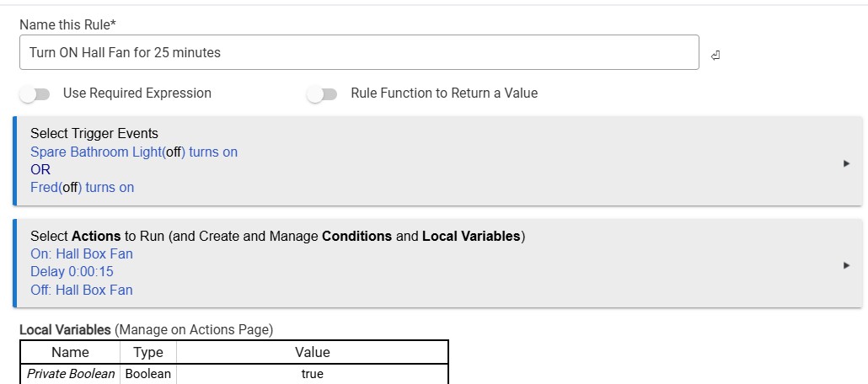Click the Value column header
868x384 pixels.
pyautogui.click(x=312, y=353)
